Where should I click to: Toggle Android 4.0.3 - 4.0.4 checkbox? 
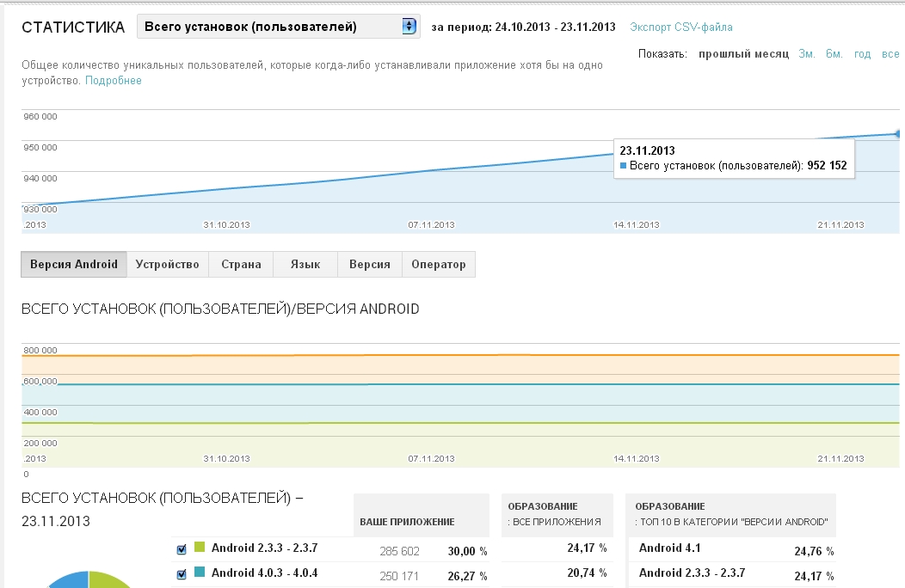tap(182, 574)
